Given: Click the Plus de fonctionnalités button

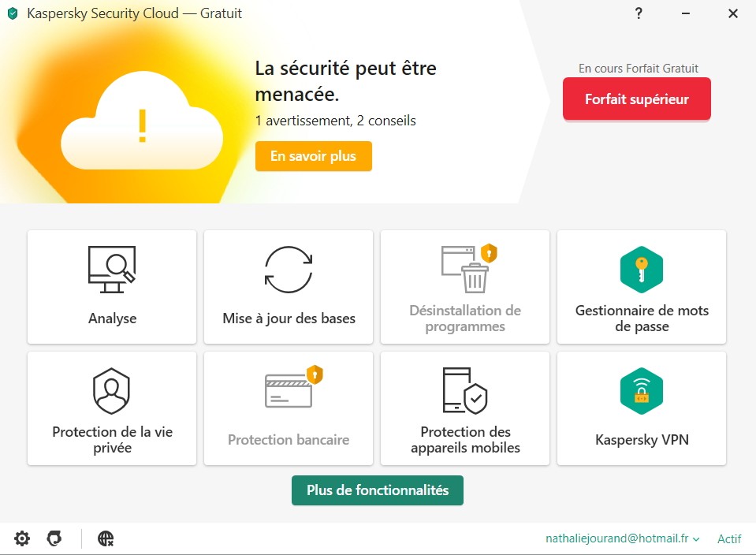Looking at the screenshot, I should click(x=377, y=490).
